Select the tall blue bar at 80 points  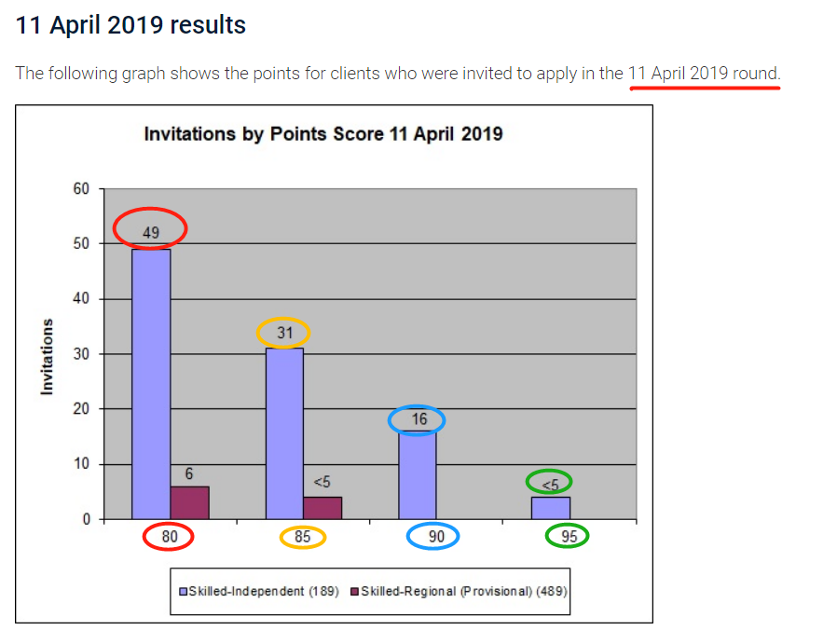(151, 384)
